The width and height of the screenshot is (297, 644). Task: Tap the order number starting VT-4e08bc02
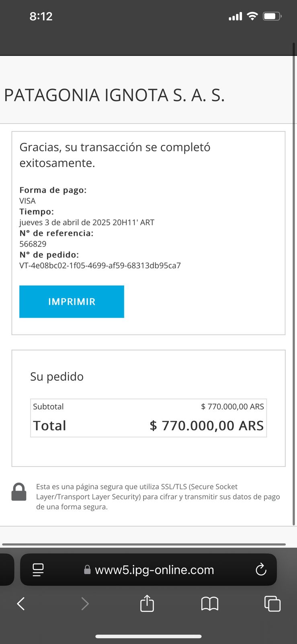(x=100, y=266)
